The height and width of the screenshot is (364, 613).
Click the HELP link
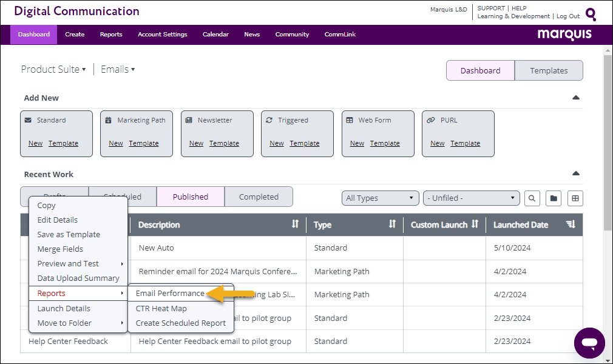point(519,8)
